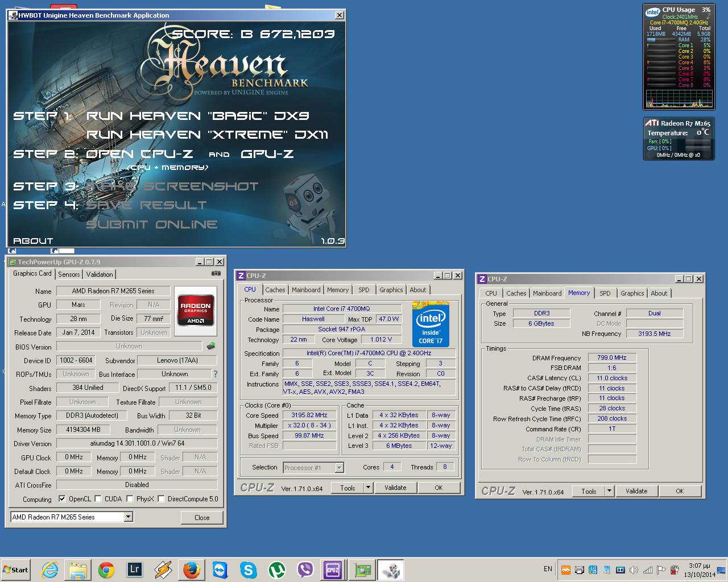728x582 pixels.
Task: Open Viber from the taskbar
Action: (x=305, y=569)
